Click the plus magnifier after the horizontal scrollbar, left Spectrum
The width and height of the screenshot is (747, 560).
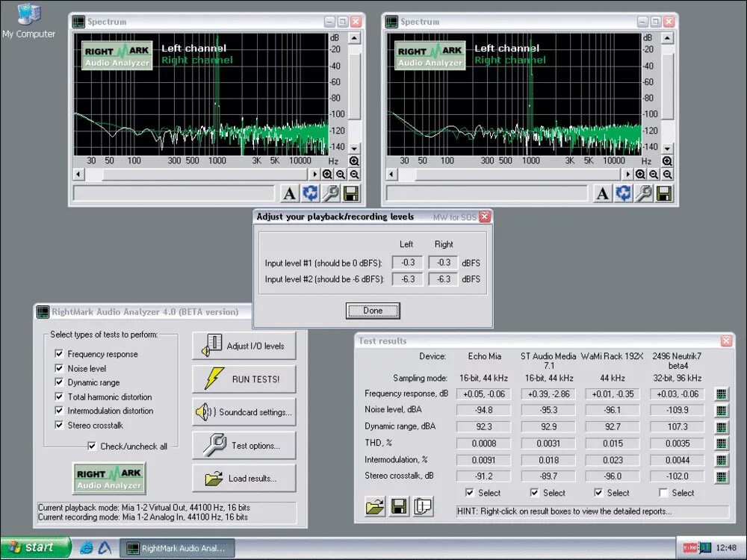coord(327,174)
